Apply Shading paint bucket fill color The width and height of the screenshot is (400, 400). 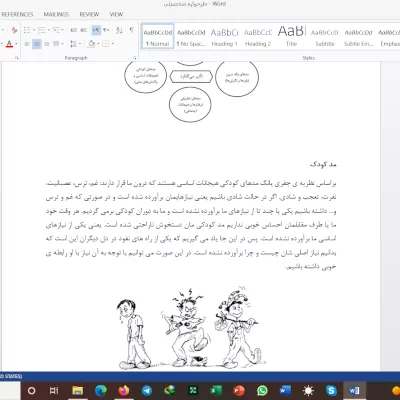pos(91,44)
